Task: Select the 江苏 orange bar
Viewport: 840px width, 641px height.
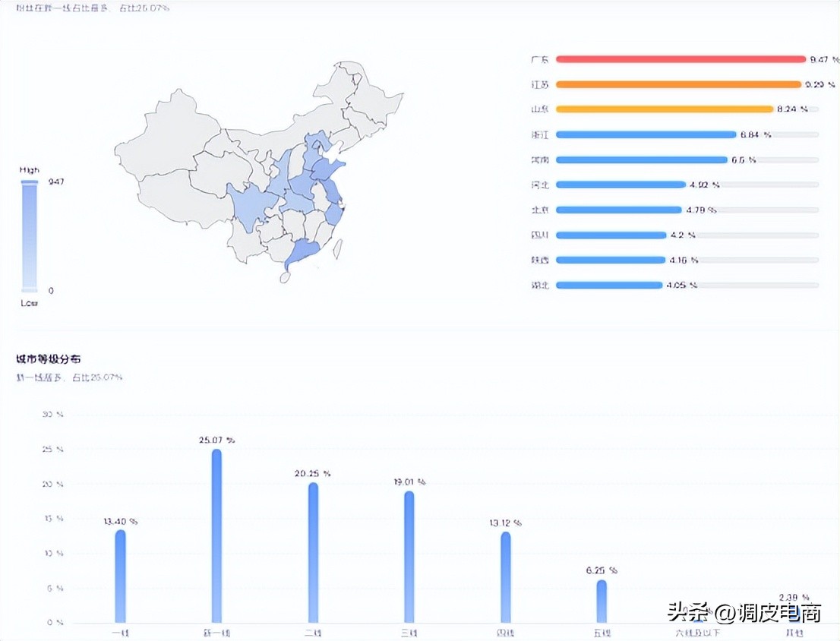Action: [x=676, y=84]
